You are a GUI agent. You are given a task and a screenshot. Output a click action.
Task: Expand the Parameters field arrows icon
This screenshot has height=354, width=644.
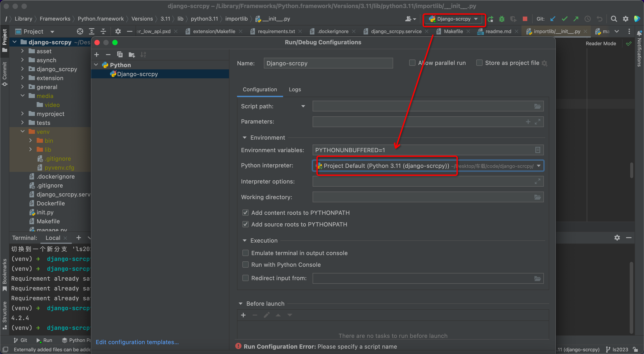[x=538, y=122]
